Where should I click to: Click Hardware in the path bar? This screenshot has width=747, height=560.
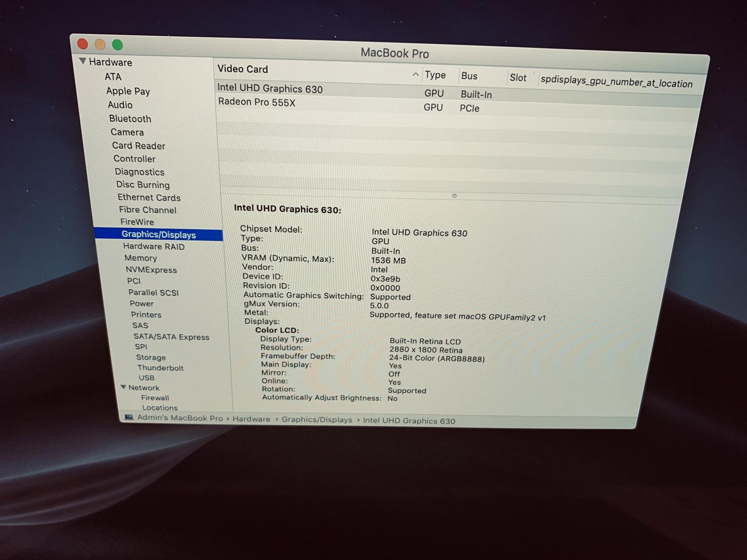[252, 419]
